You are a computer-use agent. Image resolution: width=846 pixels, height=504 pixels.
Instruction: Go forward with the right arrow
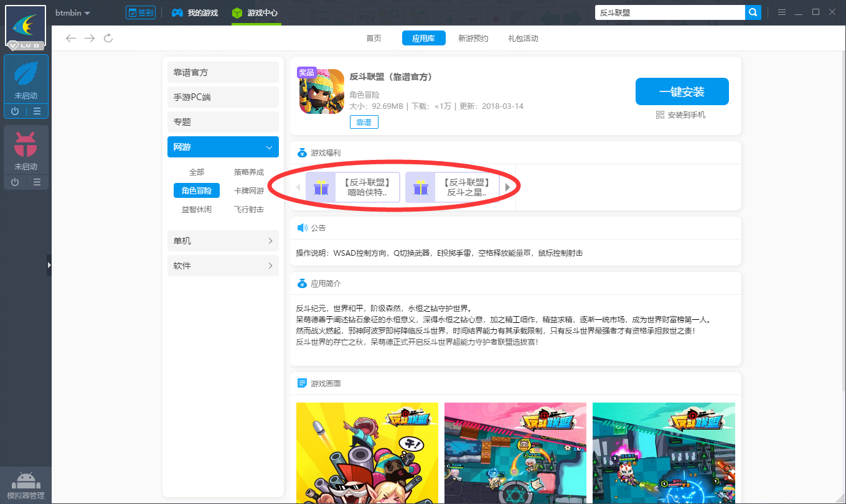[x=90, y=39]
